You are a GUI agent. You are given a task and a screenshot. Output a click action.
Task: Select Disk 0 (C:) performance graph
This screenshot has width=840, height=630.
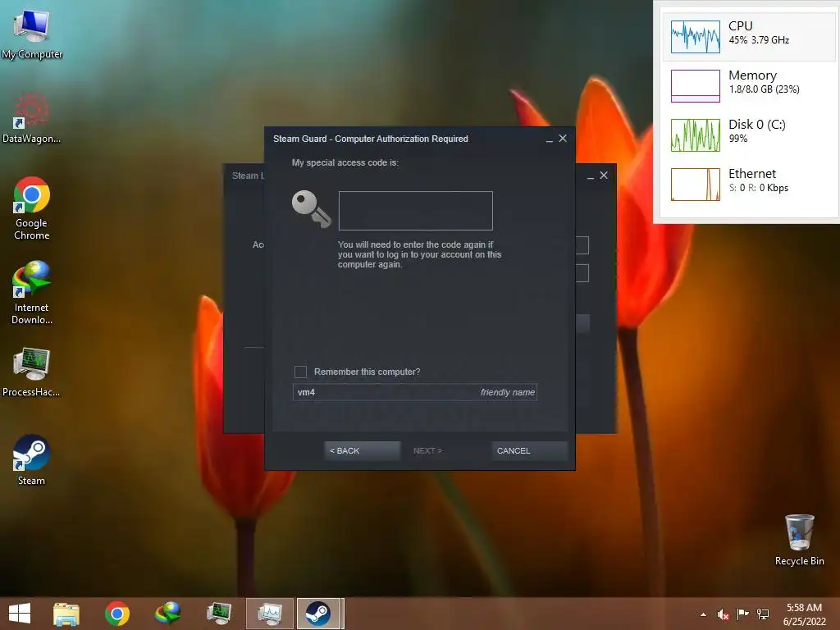pyautogui.click(x=696, y=135)
